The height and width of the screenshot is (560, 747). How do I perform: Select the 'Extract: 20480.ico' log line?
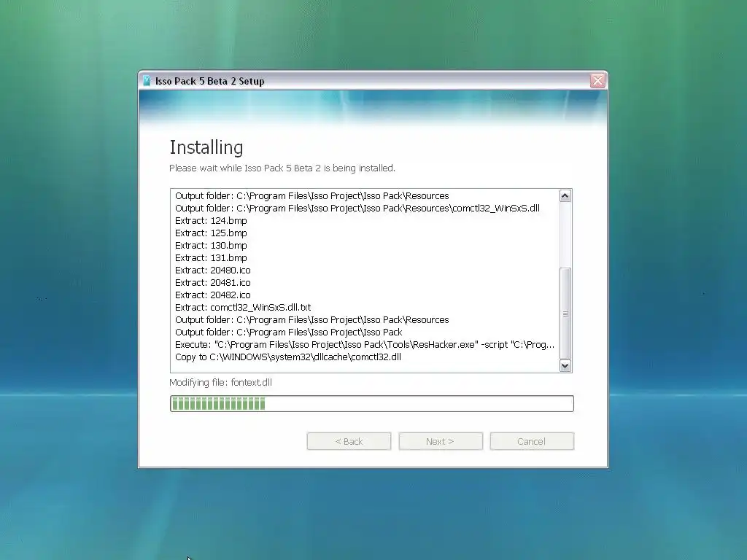(x=213, y=270)
